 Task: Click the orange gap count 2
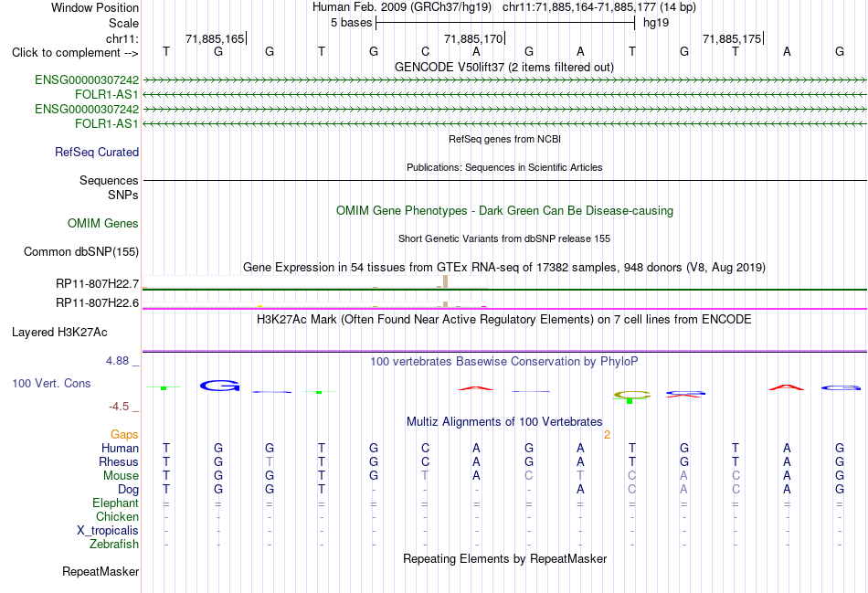coord(607,435)
